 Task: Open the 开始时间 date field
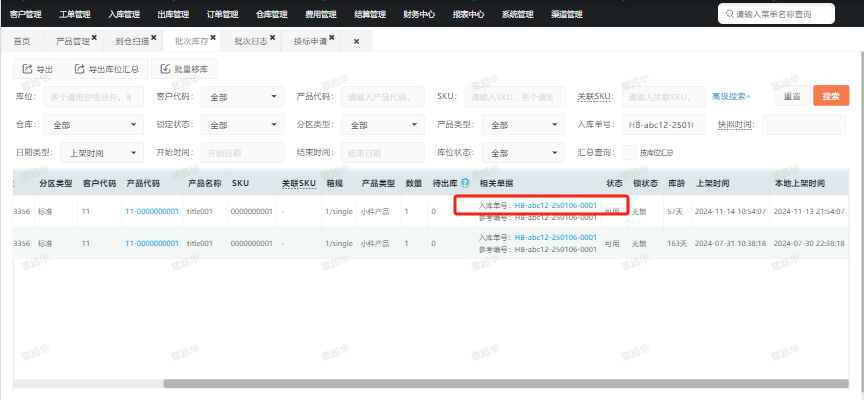point(242,153)
